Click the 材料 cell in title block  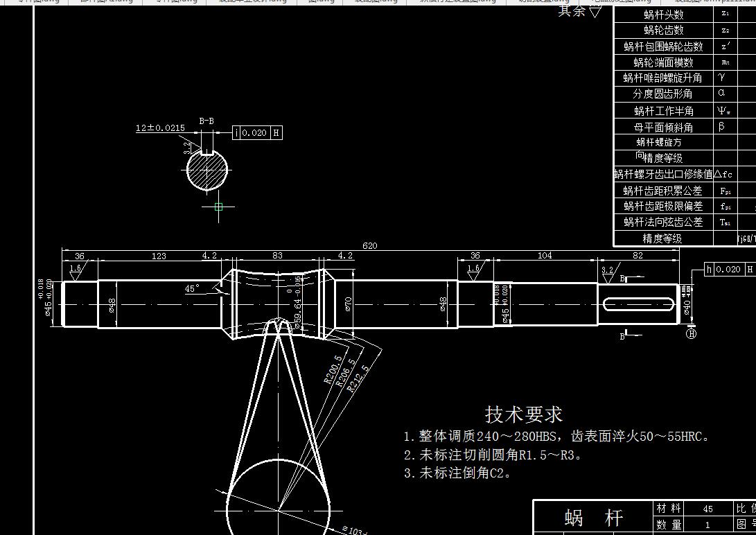click(668, 509)
